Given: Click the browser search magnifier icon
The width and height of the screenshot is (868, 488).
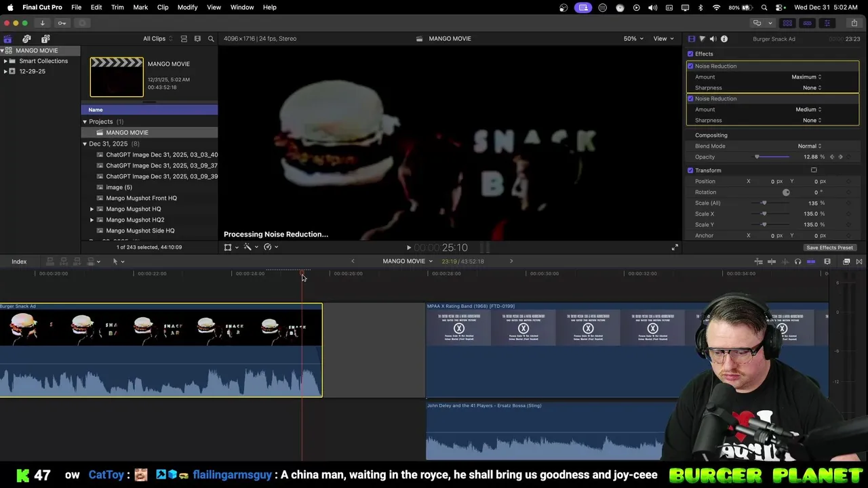Looking at the screenshot, I should point(211,39).
